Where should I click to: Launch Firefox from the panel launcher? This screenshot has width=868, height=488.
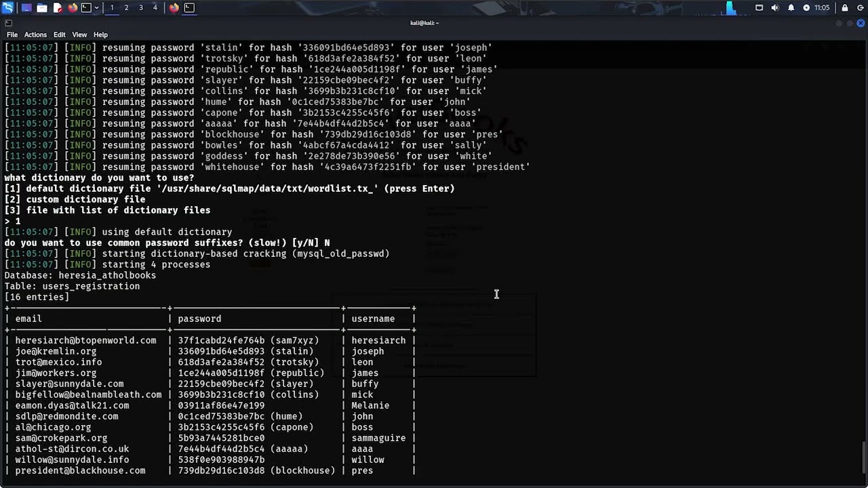pyautogui.click(x=73, y=7)
